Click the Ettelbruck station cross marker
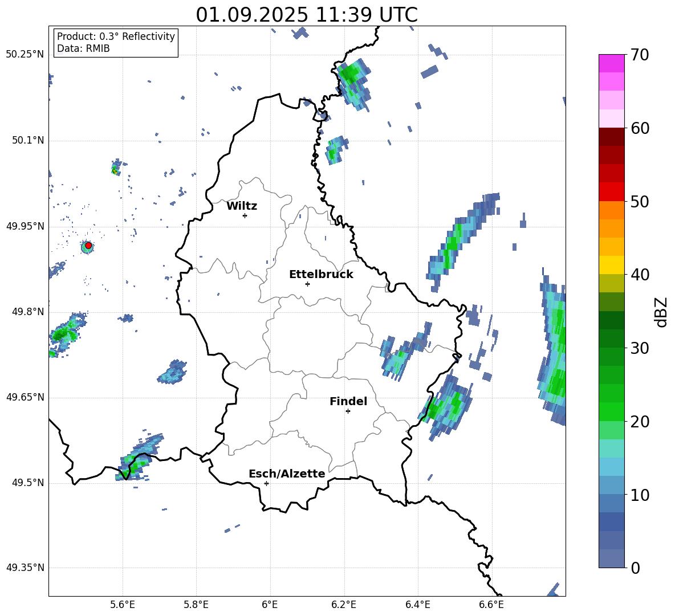Screen dimensions: 675x616 [x=307, y=284]
